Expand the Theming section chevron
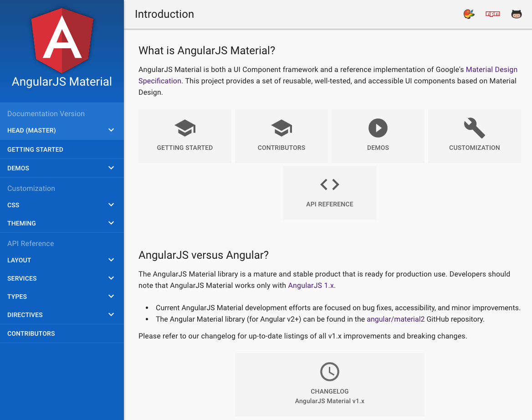The width and height of the screenshot is (532, 420). (111, 223)
